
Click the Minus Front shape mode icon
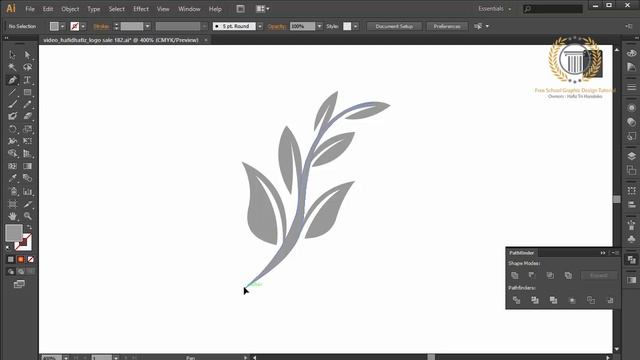tap(532, 276)
